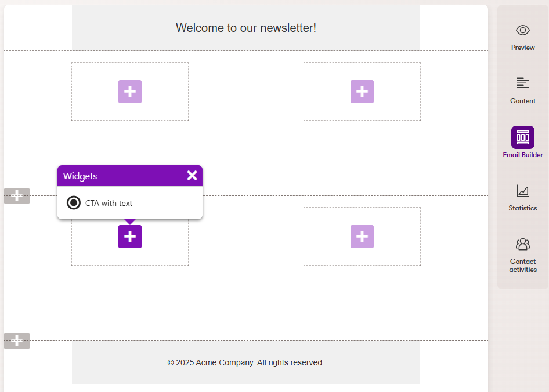This screenshot has width=549, height=392.
Task: Add row using lower gray plus handle
Action: 17,341
